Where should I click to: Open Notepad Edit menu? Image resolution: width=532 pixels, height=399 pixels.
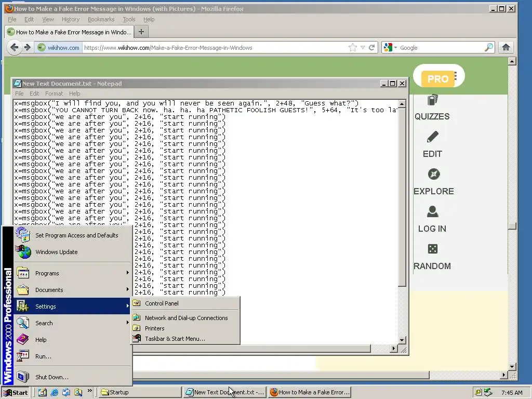pos(34,94)
